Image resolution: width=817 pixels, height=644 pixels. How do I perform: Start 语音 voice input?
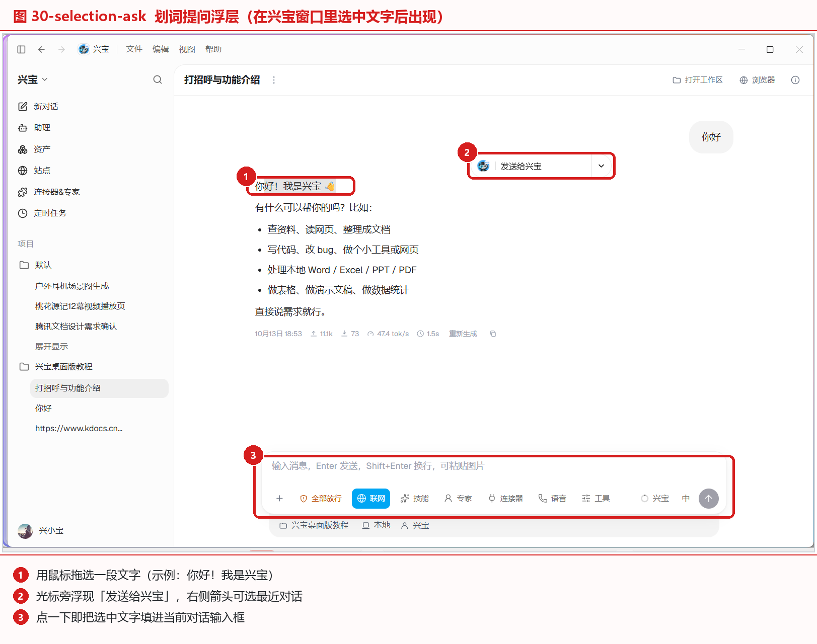552,499
